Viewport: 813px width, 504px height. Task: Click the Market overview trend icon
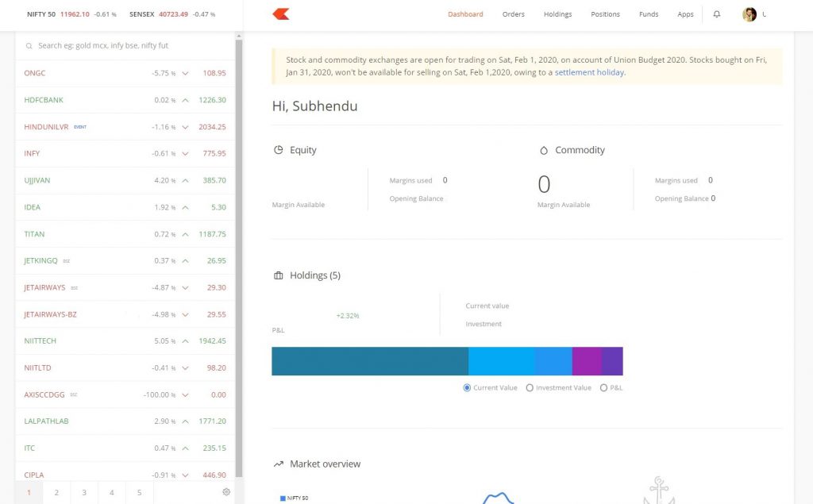tap(279, 464)
